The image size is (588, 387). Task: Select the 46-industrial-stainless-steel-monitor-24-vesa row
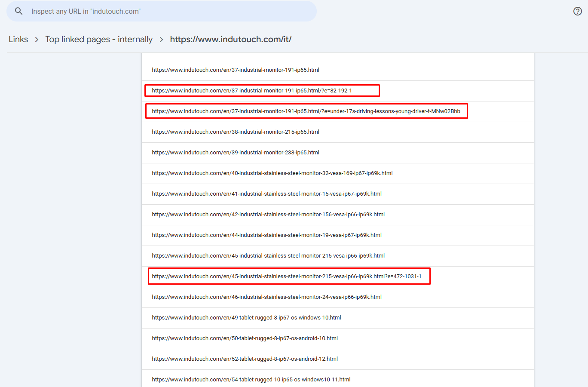click(x=338, y=297)
